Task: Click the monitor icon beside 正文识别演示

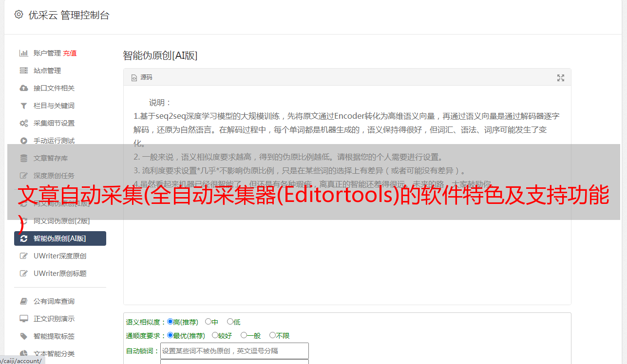Action: (x=23, y=319)
